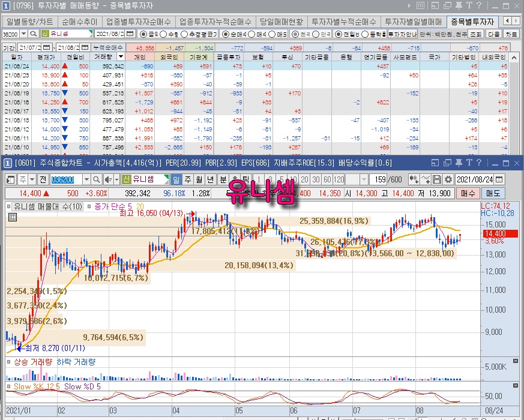The width and height of the screenshot is (524, 420).
Task: Click the bar count field showing 159
Action: tap(378, 180)
